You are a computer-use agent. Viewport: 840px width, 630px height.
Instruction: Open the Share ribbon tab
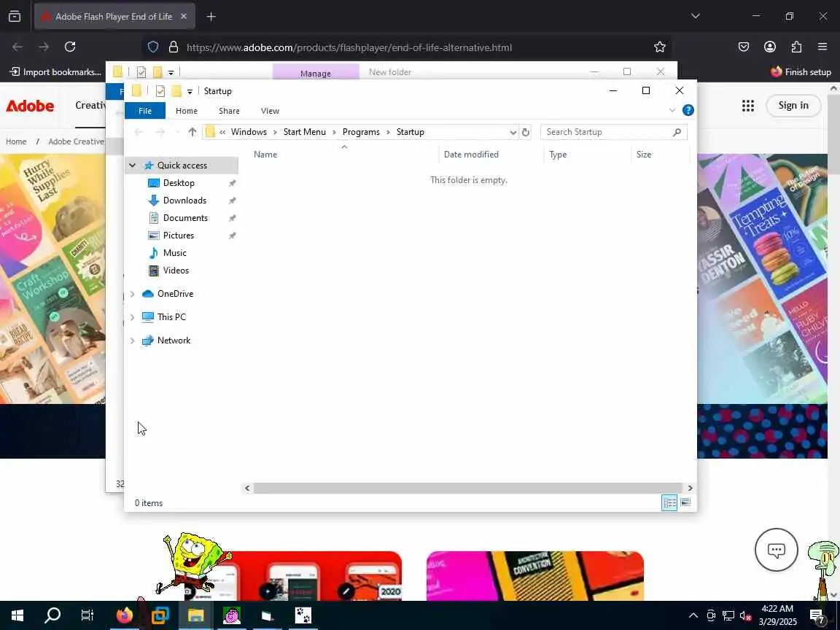click(229, 111)
